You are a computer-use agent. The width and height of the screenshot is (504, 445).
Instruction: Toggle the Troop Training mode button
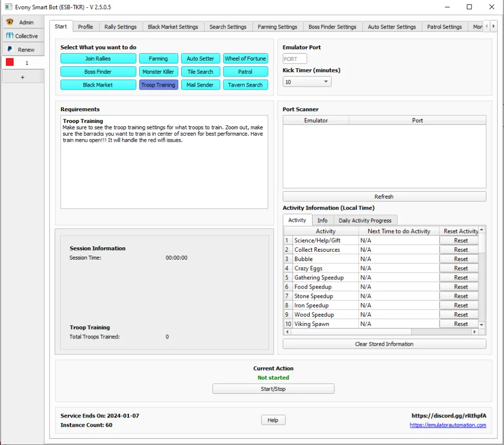(158, 85)
